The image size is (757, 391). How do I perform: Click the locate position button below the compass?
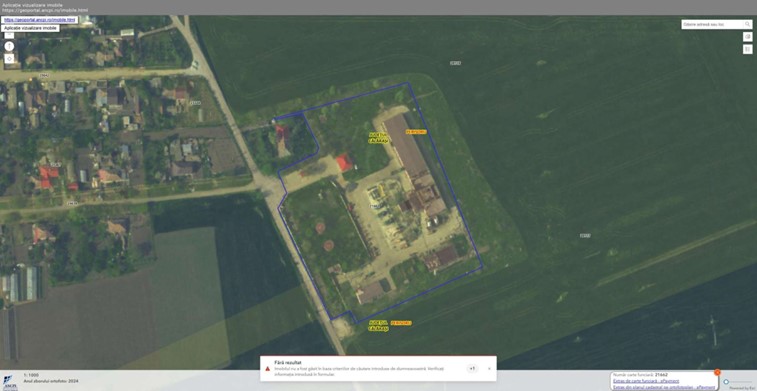(9, 59)
